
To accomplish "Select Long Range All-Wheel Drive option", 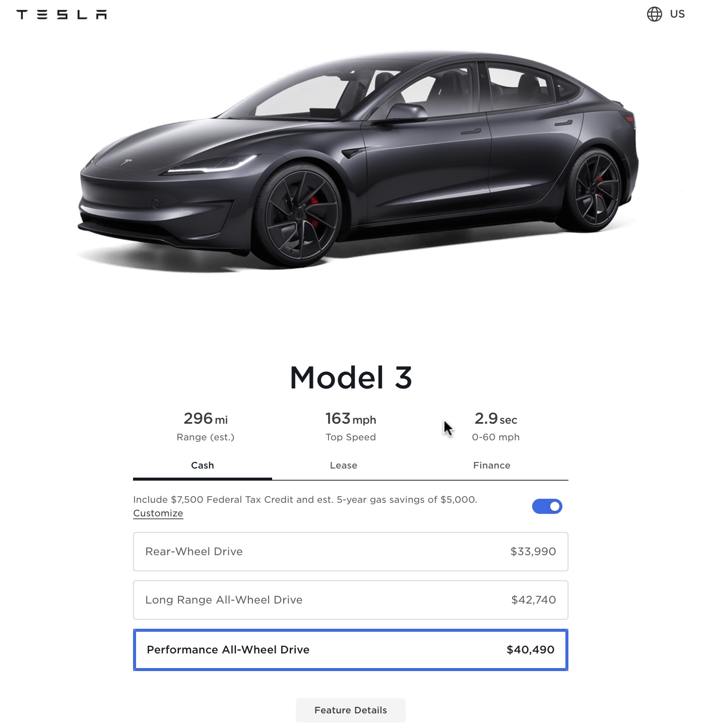I will tap(351, 600).
